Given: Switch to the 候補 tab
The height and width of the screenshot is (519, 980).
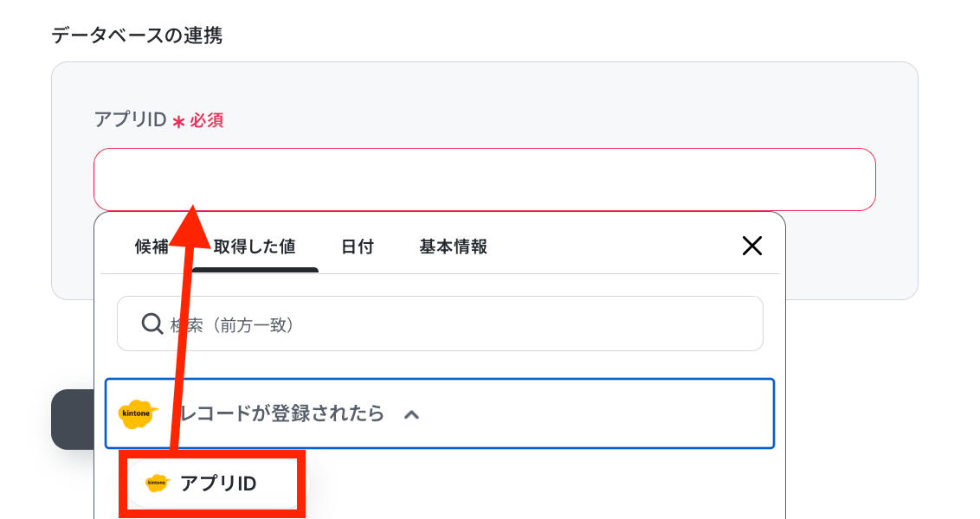Looking at the screenshot, I should [x=152, y=247].
